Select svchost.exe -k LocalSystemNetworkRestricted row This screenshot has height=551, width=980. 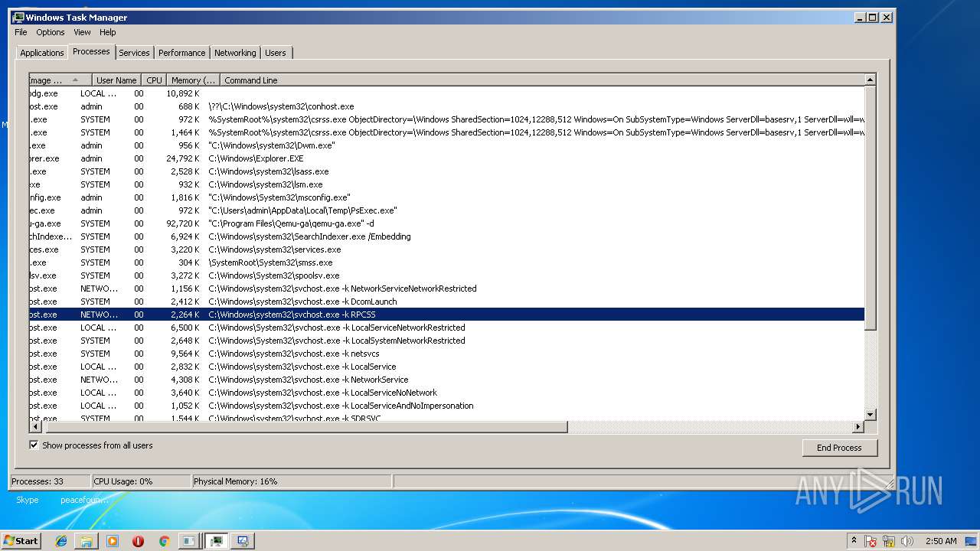pyautogui.click(x=446, y=341)
